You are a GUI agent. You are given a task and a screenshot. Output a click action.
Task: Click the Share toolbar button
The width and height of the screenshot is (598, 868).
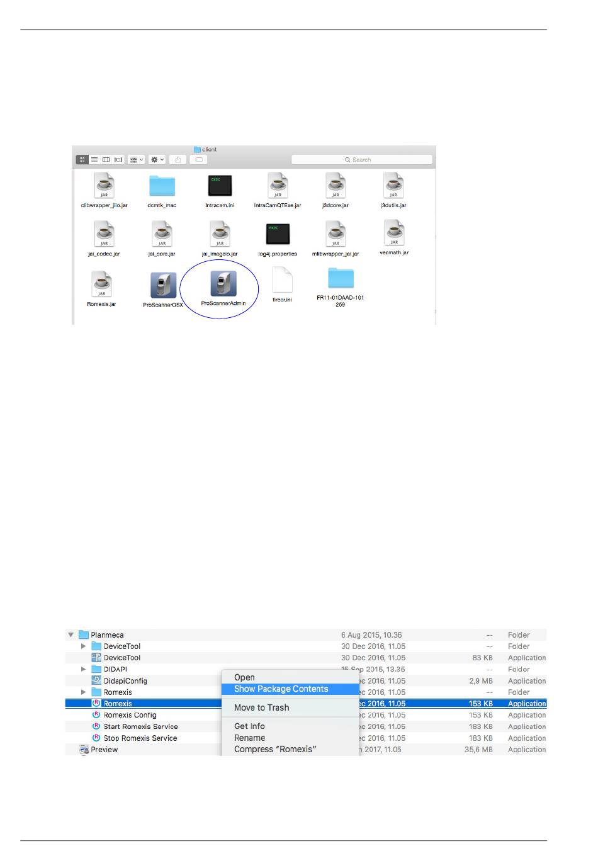(x=178, y=160)
